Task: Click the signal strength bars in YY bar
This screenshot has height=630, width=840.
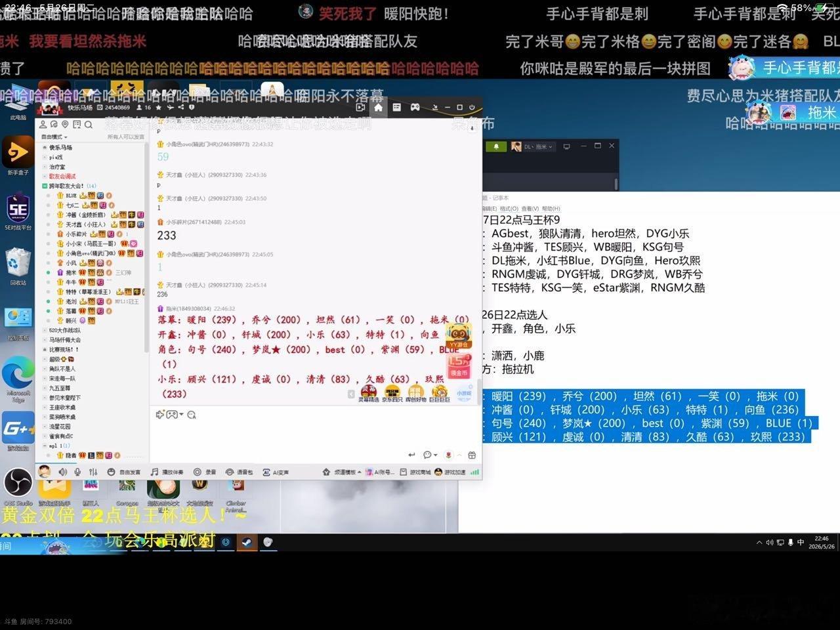Action: click(x=474, y=472)
